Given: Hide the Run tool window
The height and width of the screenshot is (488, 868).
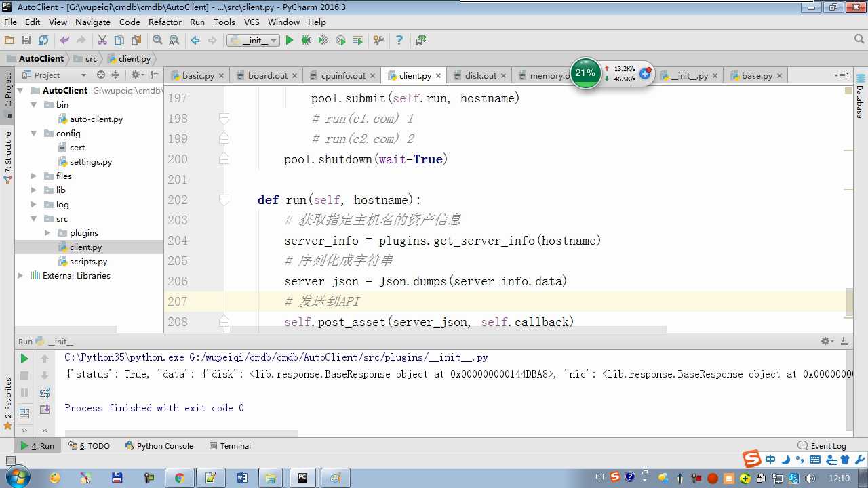Looking at the screenshot, I should pos(844,341).
